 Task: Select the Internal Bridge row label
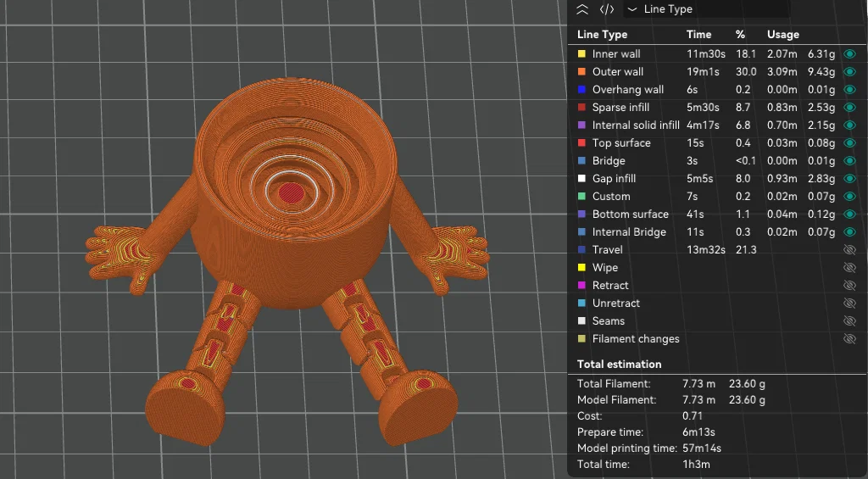click(629, 231)
